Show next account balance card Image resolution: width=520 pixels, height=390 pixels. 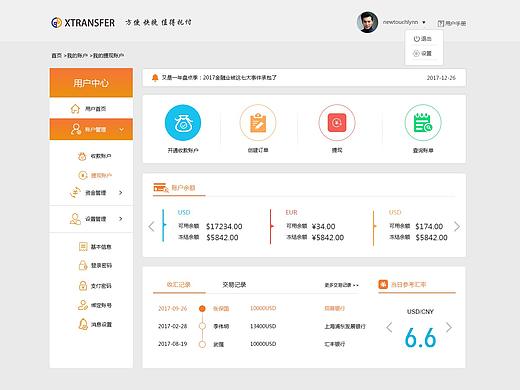457,227
